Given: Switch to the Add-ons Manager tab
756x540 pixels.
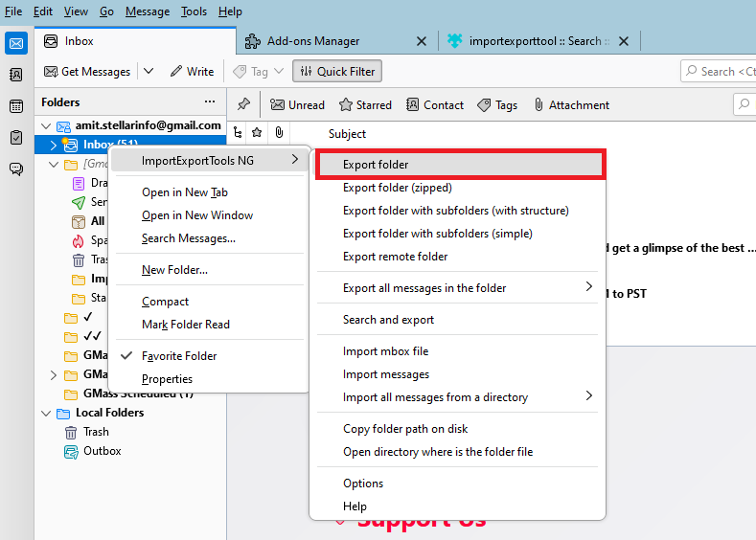Looking at the screenshot, I should coord(313,41).
